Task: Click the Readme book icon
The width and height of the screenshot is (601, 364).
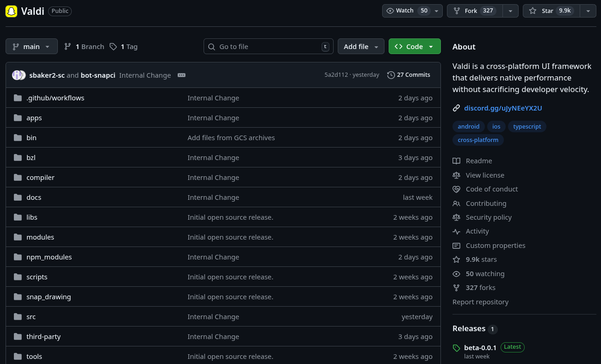Action: (x=456, y=160)
